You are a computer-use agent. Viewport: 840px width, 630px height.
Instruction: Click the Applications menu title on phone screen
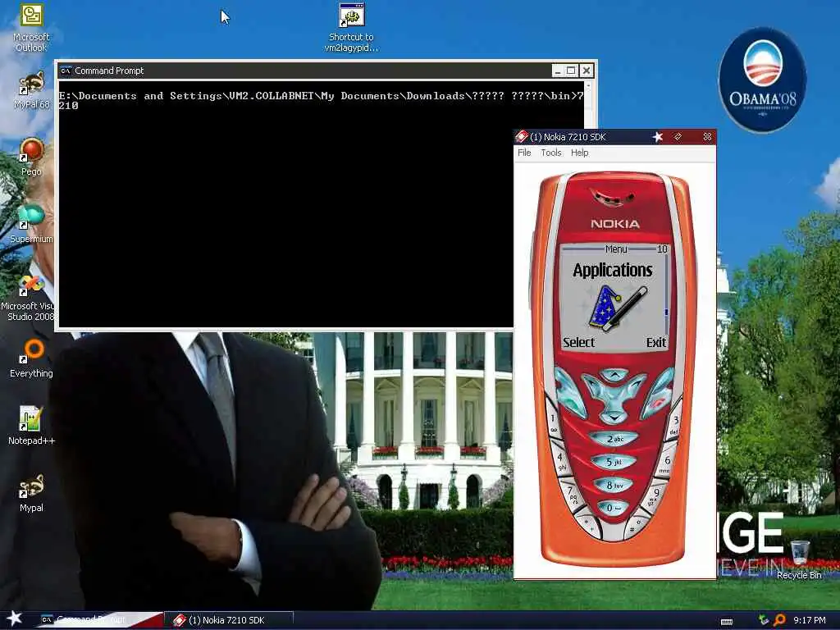(x=613, y=269)
